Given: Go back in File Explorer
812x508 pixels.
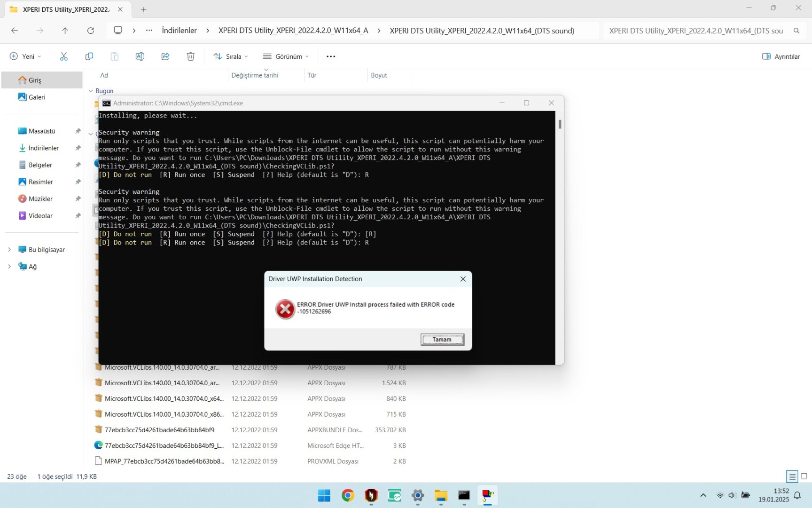Looking at the screenshot, I should point(15,31).
